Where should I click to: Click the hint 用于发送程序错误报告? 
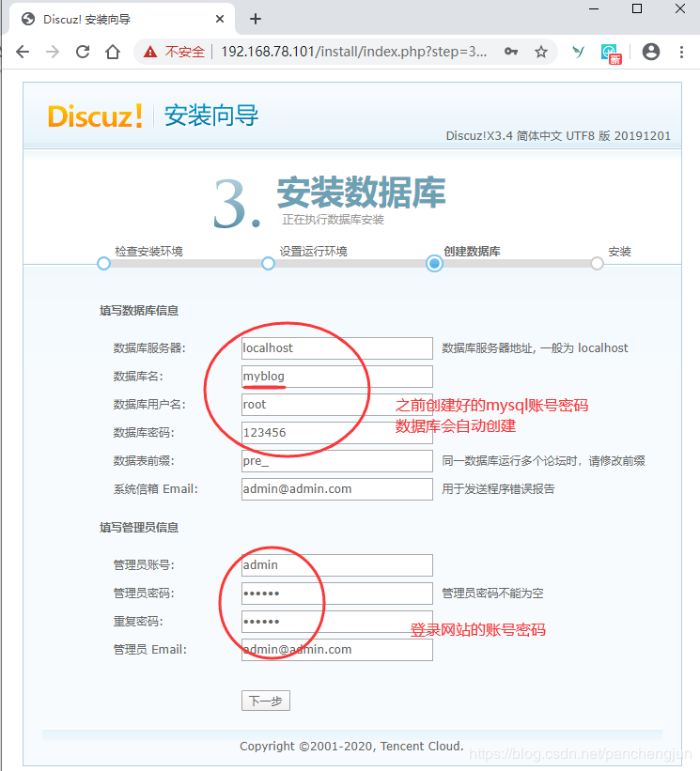(498, 489)
